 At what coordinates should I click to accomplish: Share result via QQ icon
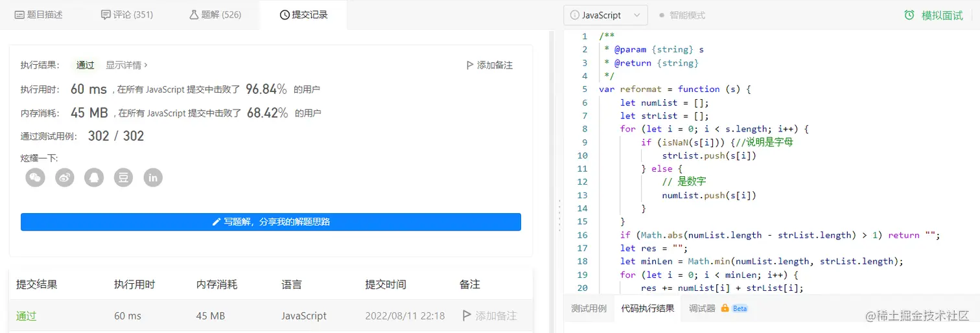point(94,177)
